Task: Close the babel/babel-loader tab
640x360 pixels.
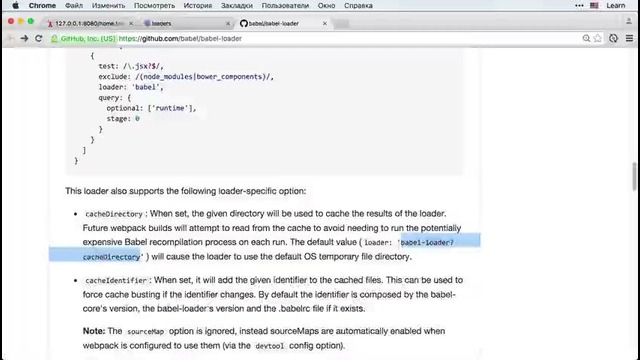Action: pyautogui.click(x=325, y=24)
